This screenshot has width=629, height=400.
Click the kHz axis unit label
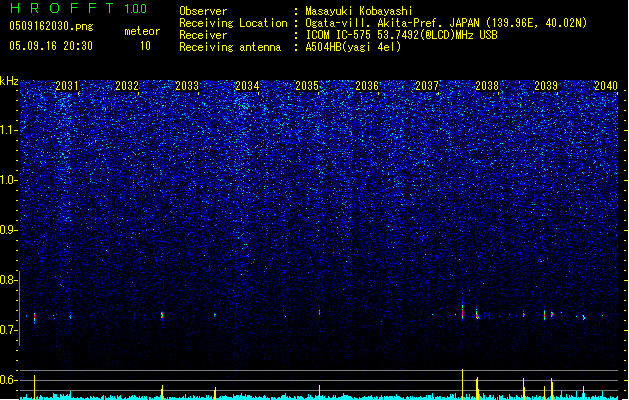click(9, 81)
